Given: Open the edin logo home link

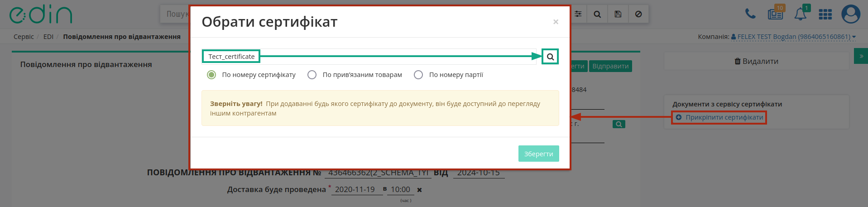Looking at the screenshot, I should 41,14.
